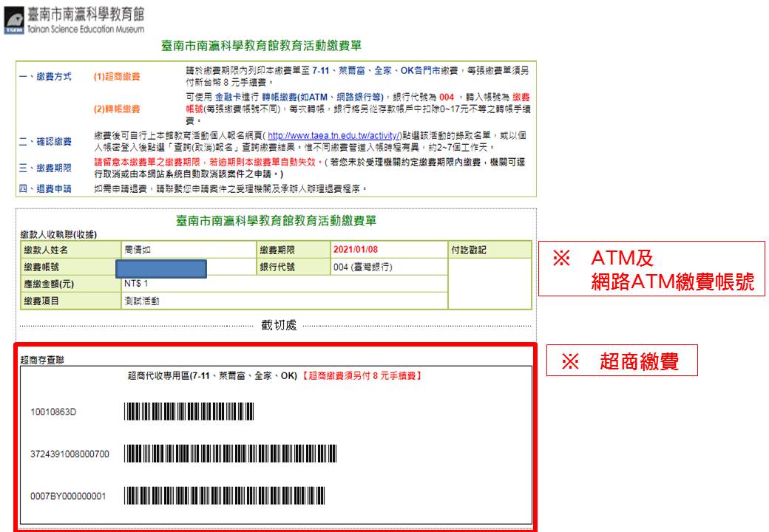The width and height of the screenshot is (769, 532).
Task: Click the red warning "請留意本繳費單之繳費期限" sentence
Action: (208, 162)
